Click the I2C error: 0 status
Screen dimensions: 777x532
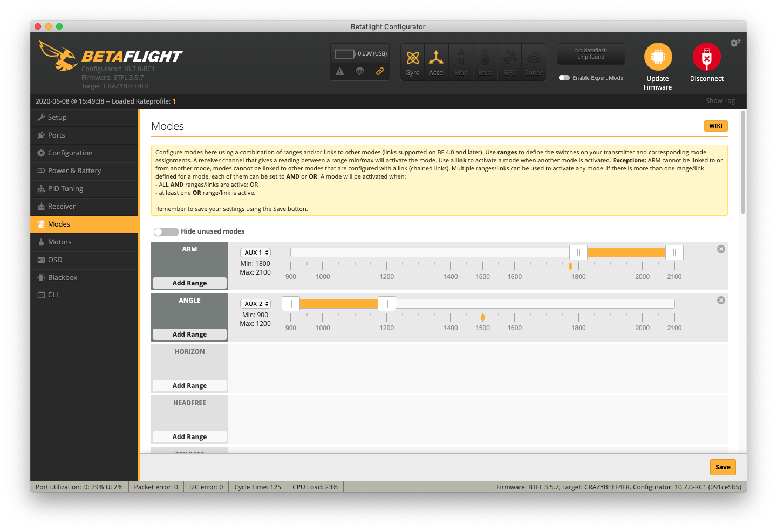[x=206, y=487]
